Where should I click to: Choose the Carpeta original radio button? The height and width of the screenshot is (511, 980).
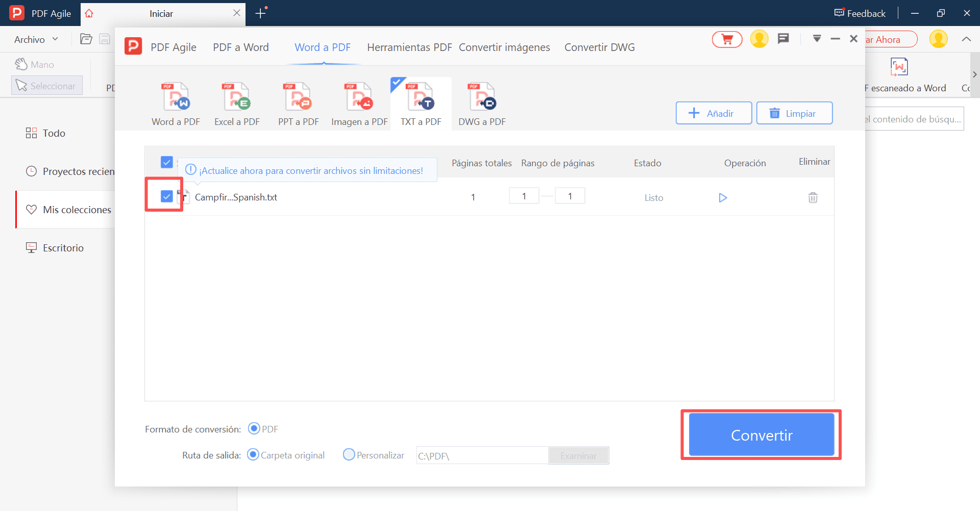pos(253,454)
